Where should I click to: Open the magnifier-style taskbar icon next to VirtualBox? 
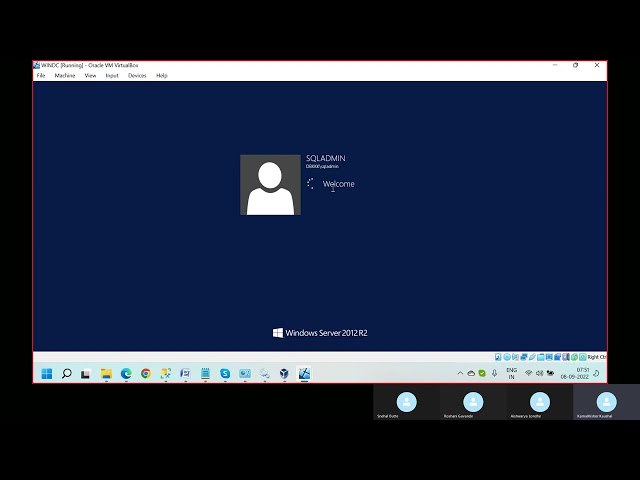(x=264, y=373)
